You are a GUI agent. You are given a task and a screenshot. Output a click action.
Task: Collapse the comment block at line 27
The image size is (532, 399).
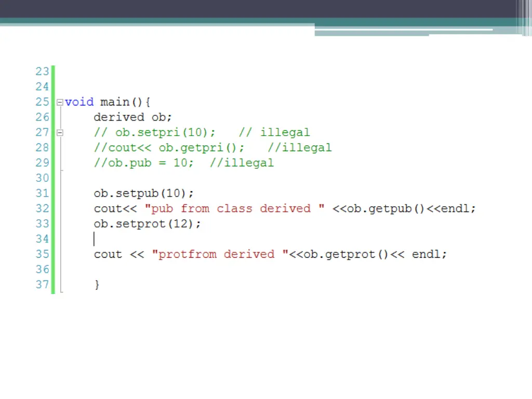(x=60, y=132)
